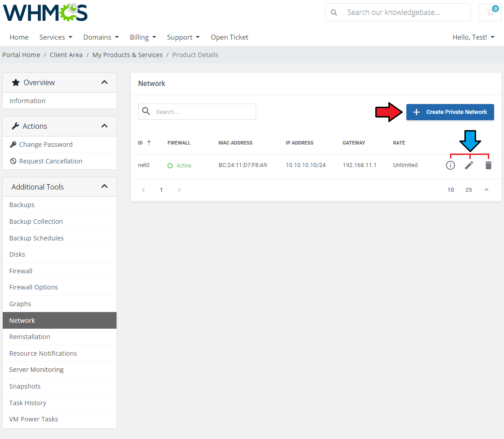This screenshot has width=504, height=439.
Task: Click the Change Password key icon
Action: click(13, 145)
